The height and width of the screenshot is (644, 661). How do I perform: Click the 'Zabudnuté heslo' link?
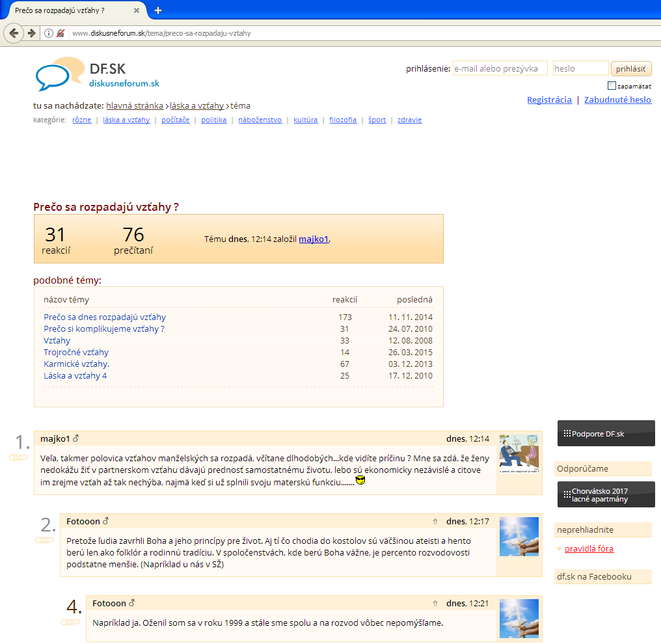[x=617, y=100]
